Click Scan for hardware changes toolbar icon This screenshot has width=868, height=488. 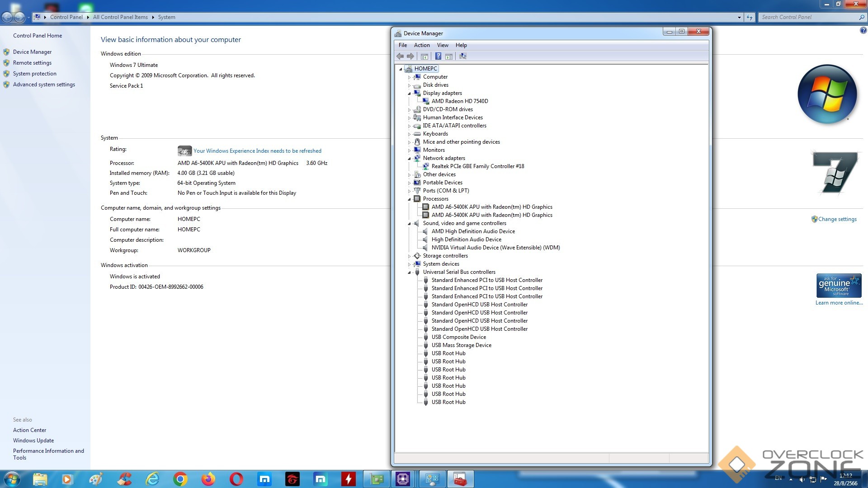point(462,56)
